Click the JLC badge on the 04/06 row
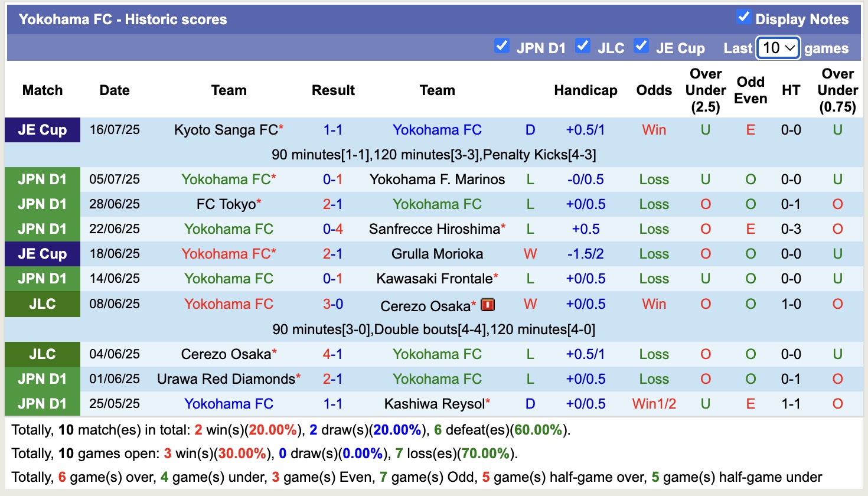Image resolution: width=868 pixels, height=496 pixels. pyautogui.click(x=42, y=354)
